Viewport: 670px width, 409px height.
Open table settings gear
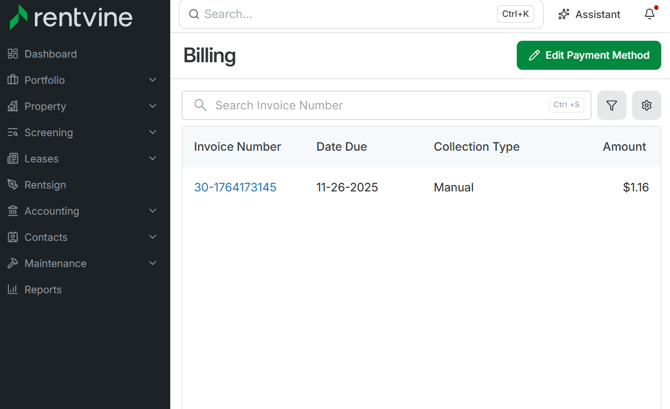tap(646, 105)
